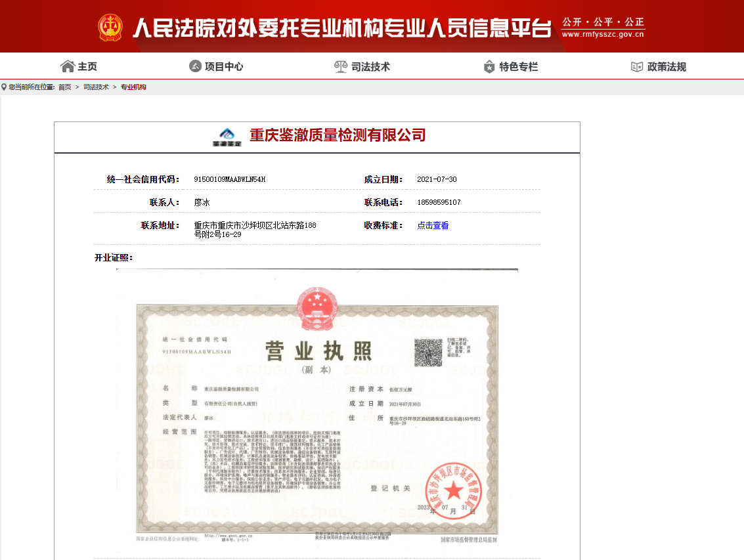Click the balance scales icon for 司法技术
Image resolution: width=744 pixels, height=560 pixels.
pos(341,66)
